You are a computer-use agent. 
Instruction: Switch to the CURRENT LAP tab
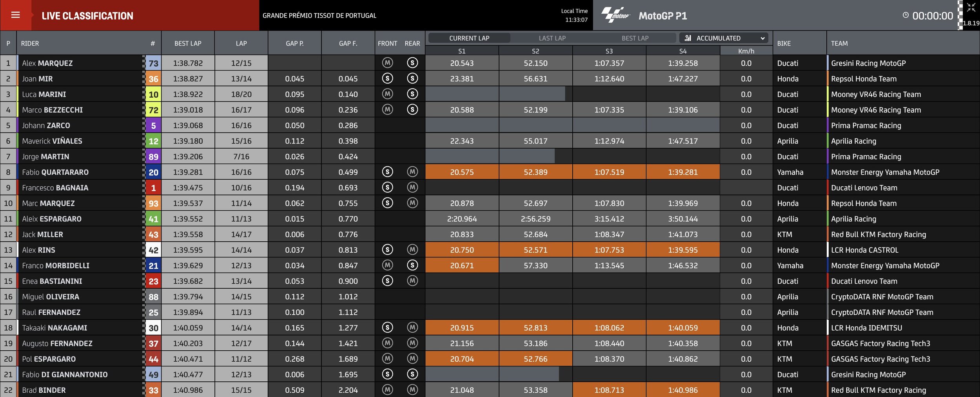[x=469, y=38]
